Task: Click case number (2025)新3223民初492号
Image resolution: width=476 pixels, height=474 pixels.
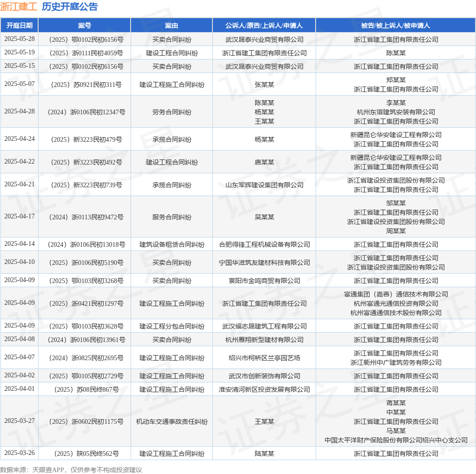Action: (86, 162)
